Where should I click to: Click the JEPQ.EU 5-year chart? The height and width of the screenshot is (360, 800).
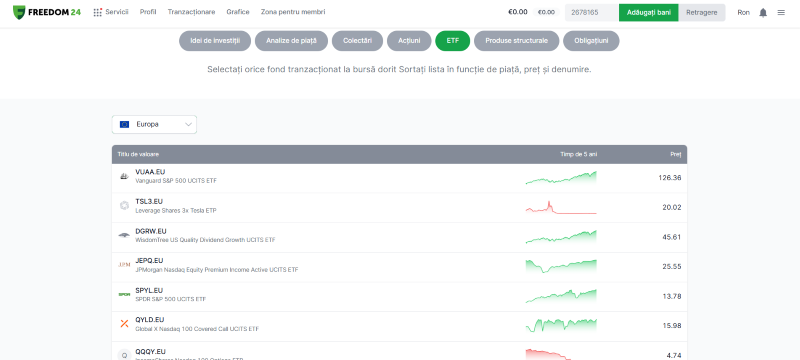[561, 266]
